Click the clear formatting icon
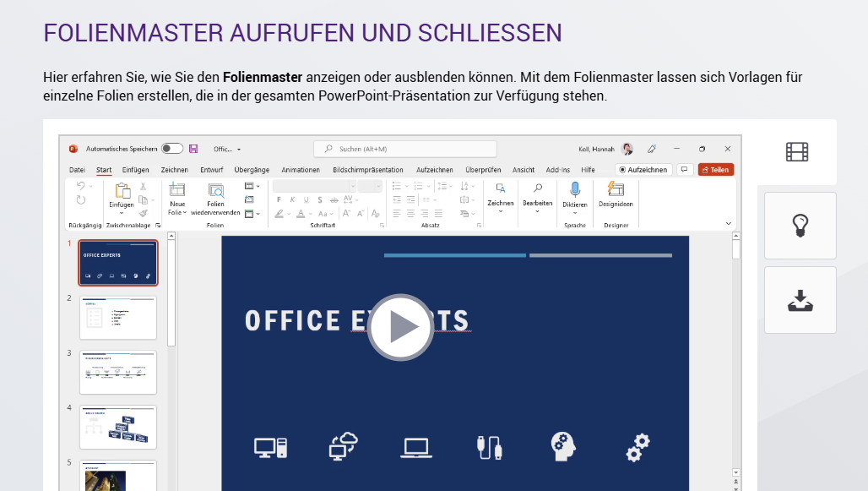The image size is (868, 491). tap(376, 213)
